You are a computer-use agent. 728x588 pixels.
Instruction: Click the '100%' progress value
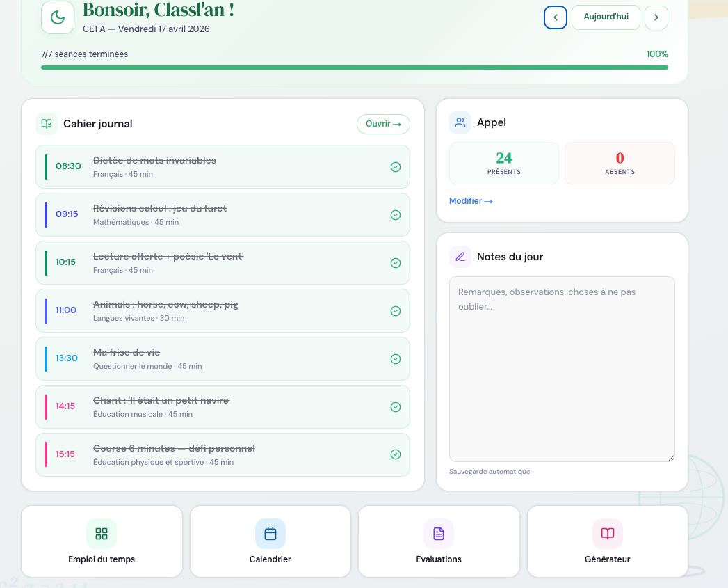pyautogui.click(x=657, y=54)
